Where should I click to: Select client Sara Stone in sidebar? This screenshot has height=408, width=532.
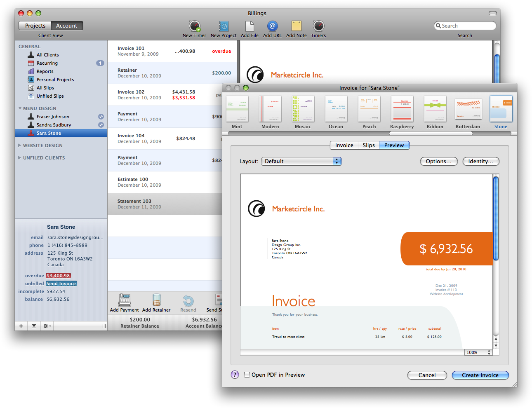coord(61,133)
